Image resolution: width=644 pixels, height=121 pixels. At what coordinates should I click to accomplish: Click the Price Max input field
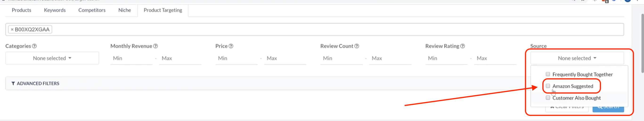(x=285, y=58)
